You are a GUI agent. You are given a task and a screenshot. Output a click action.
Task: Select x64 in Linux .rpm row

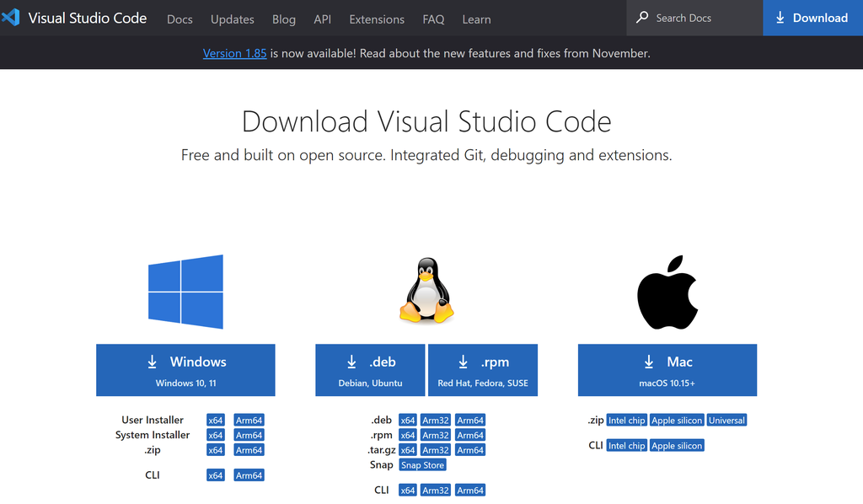pyautogui.click(x=408, y=435)
